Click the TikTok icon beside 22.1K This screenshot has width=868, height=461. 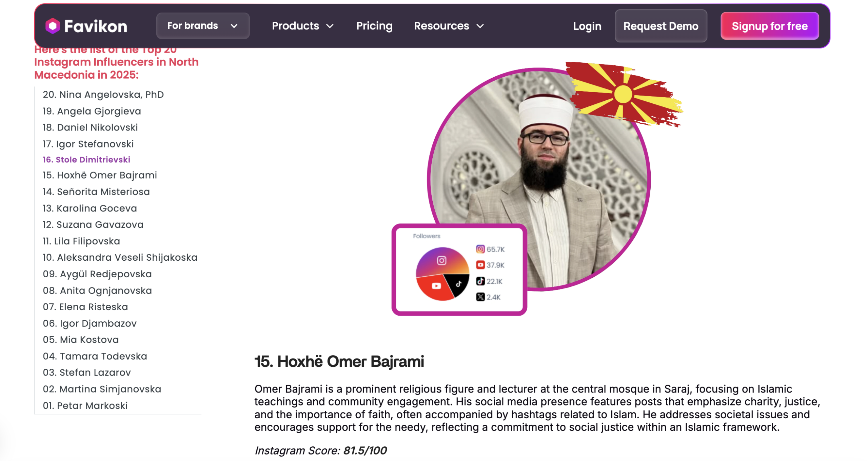pos(480,281)
